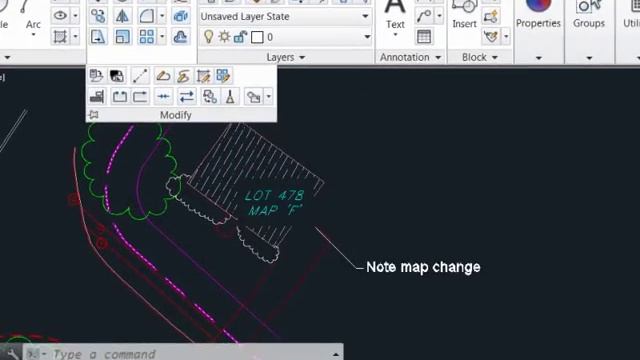Screen dimensions: 640x360
Task: Open the Hatch dropdown arrow
Action: [75, 37]
